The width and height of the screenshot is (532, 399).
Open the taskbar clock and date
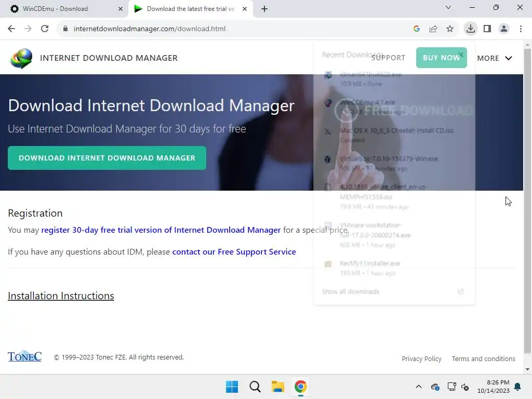point(494,387)
